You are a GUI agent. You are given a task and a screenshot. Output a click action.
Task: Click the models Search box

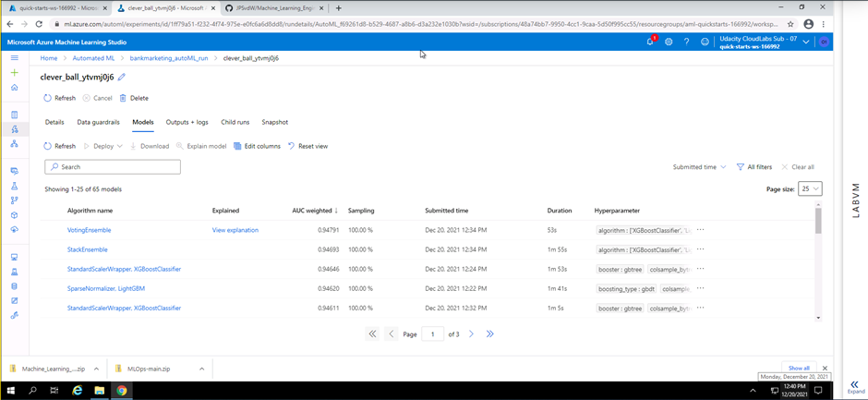(x=113, y=167)
